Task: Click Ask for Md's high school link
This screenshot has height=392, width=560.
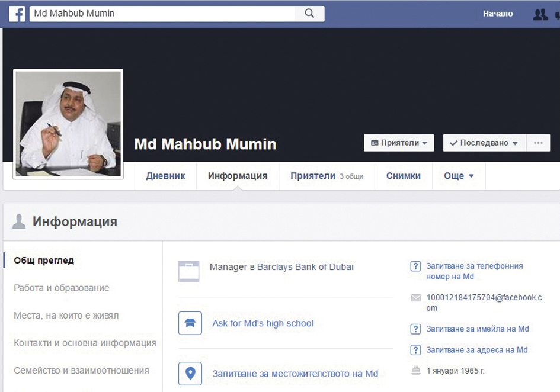Action: [263, 323]
